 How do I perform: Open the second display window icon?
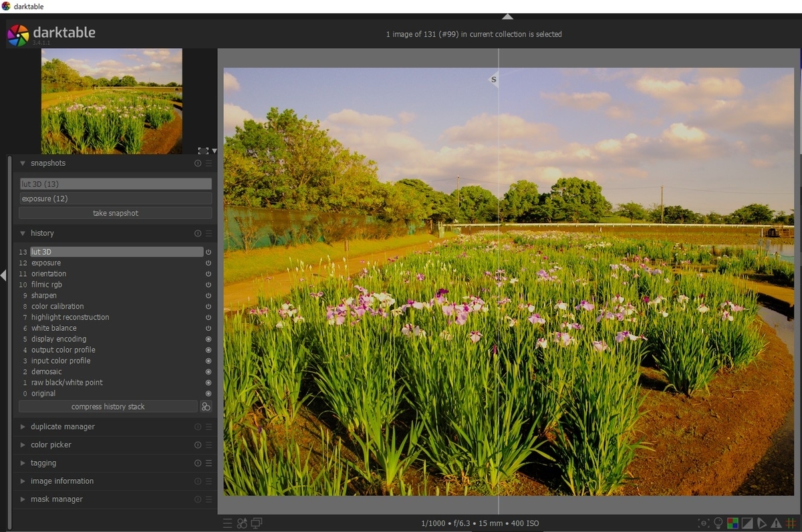tap(257, 523)
